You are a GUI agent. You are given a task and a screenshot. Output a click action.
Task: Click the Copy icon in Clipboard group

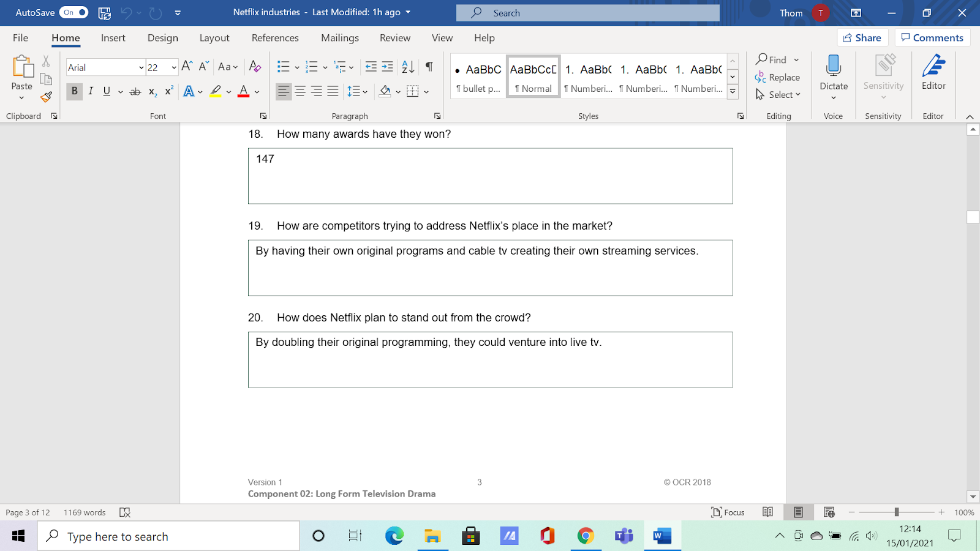coord(46,79)
